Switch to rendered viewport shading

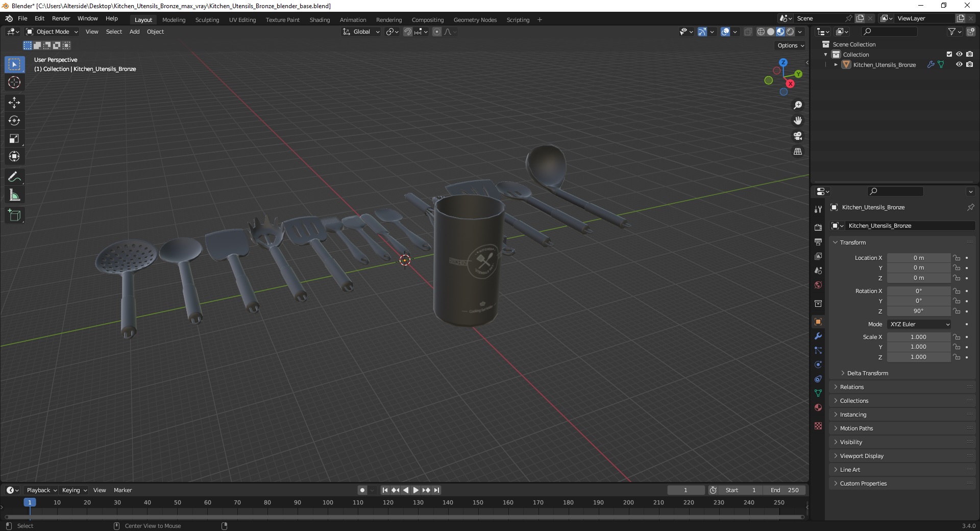pyautogui.click(x=790, y=32)
